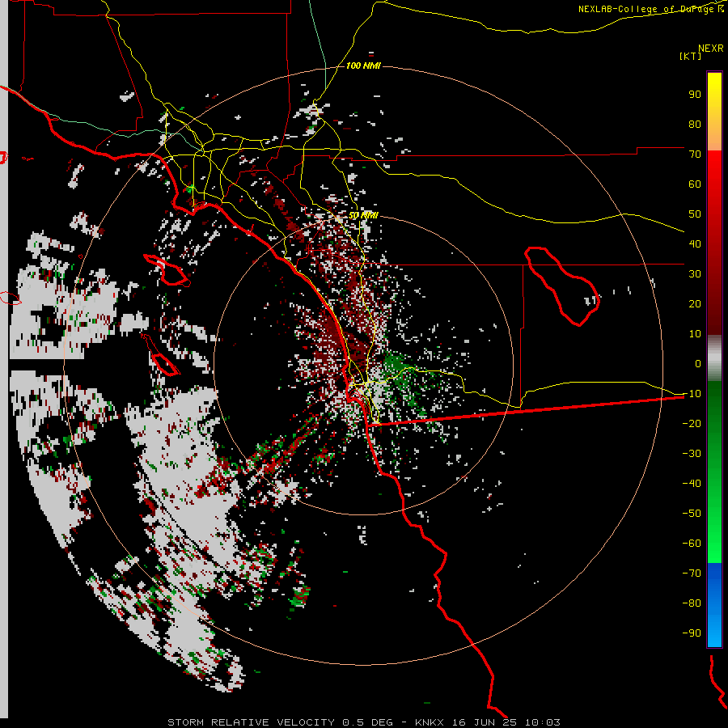Select the gray zero-velocity segment of color bar

point(714,358)
